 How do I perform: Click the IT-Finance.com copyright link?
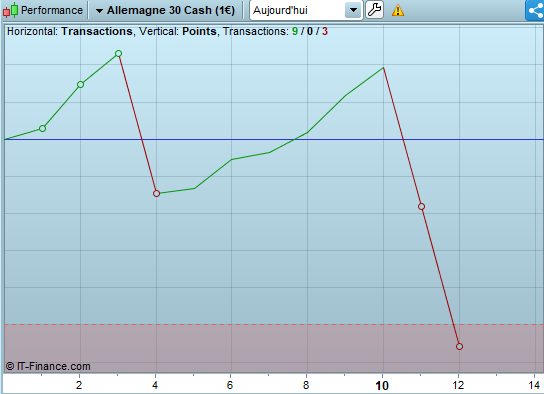click(x=48, y=366)
